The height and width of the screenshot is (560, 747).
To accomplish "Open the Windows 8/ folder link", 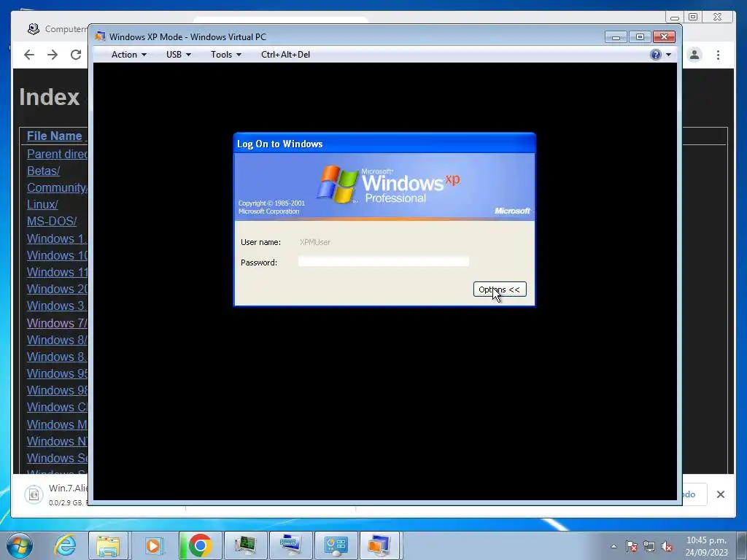I will pos(57,340).
